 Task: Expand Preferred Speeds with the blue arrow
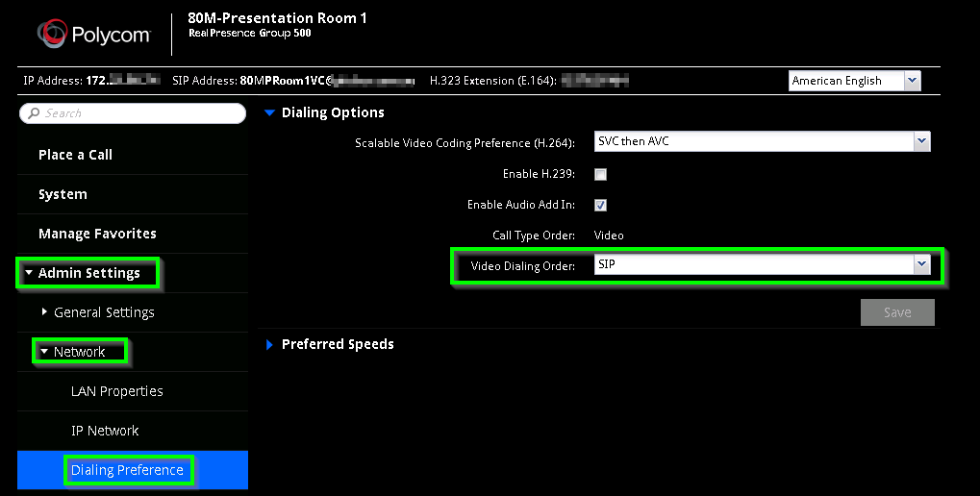(x=269, y=345)
